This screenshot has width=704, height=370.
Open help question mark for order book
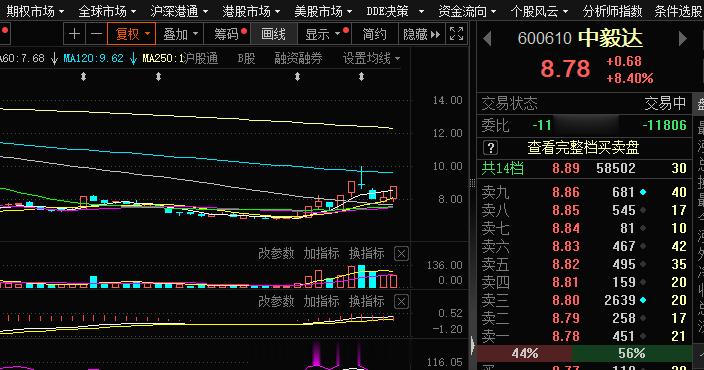(x=490, y=148)
